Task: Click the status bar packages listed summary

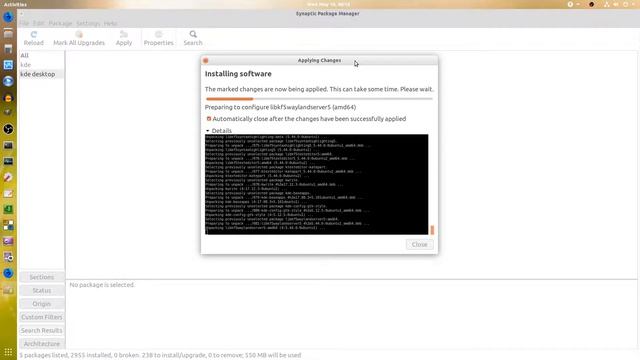Action: coord(160,356)
